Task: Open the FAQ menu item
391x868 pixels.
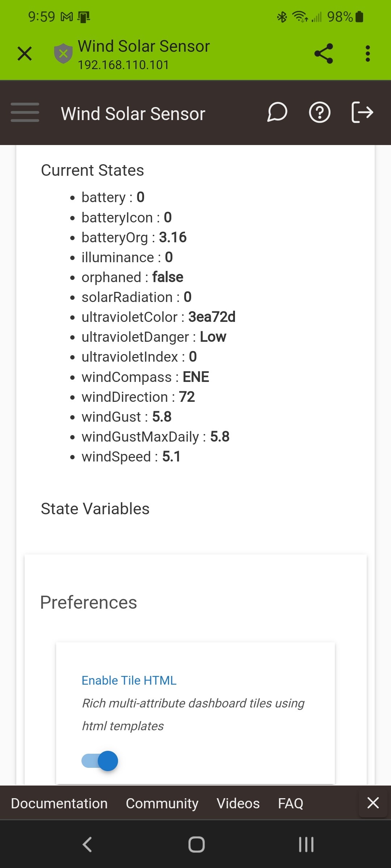Action: pyautogui.click(x=290, y=803)
